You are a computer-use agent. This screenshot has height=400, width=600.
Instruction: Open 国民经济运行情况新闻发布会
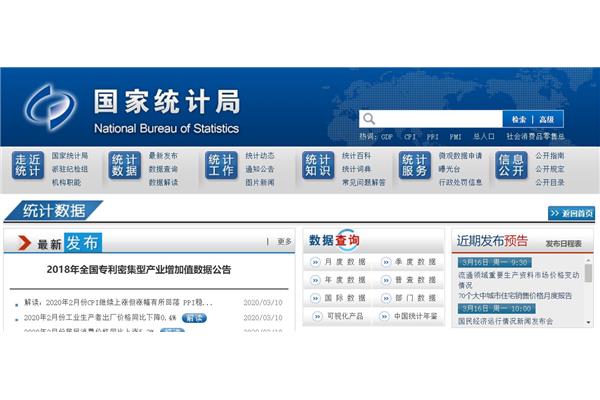click(x=505, y=321)
